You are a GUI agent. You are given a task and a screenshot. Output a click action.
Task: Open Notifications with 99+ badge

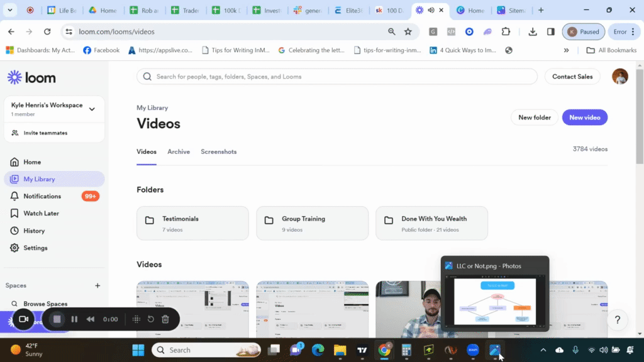point(54,196)
